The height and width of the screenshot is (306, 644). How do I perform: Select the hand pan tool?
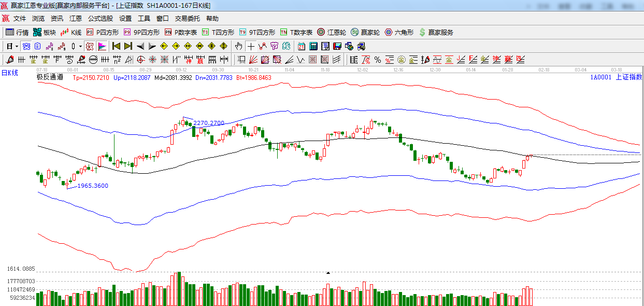(x=238, y=46)
